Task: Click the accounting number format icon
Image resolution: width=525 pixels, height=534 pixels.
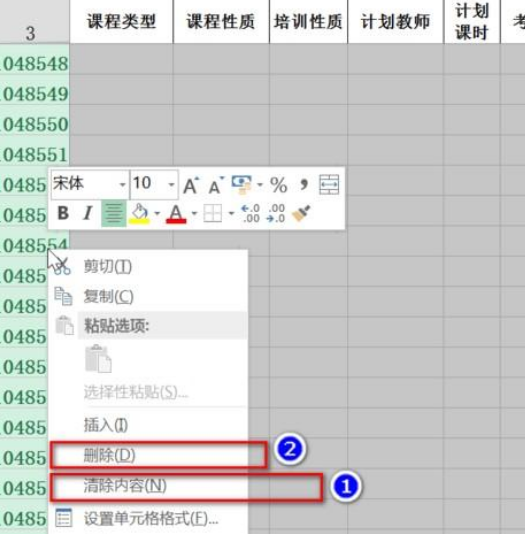Action: [241, 185]
